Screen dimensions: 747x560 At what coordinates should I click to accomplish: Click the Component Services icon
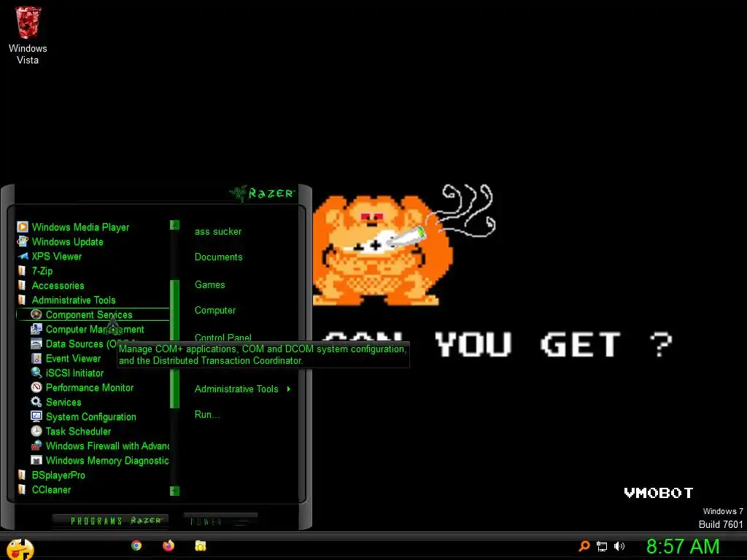point(36,314)
